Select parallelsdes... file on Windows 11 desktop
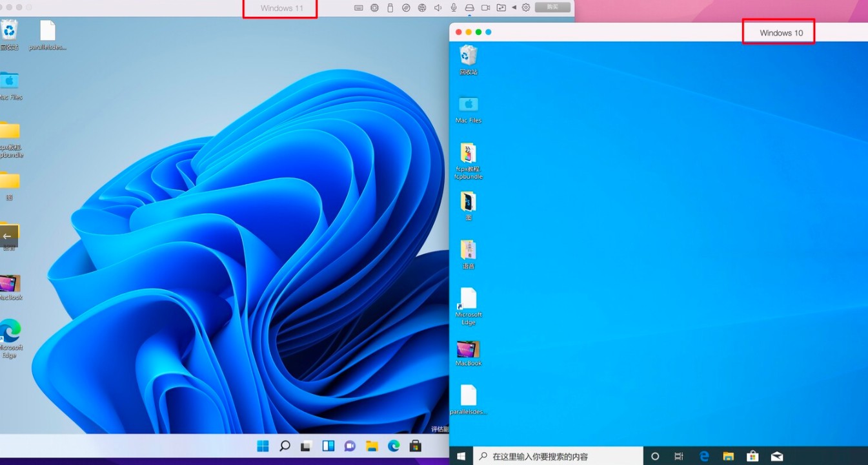 [x=48, y=35]
